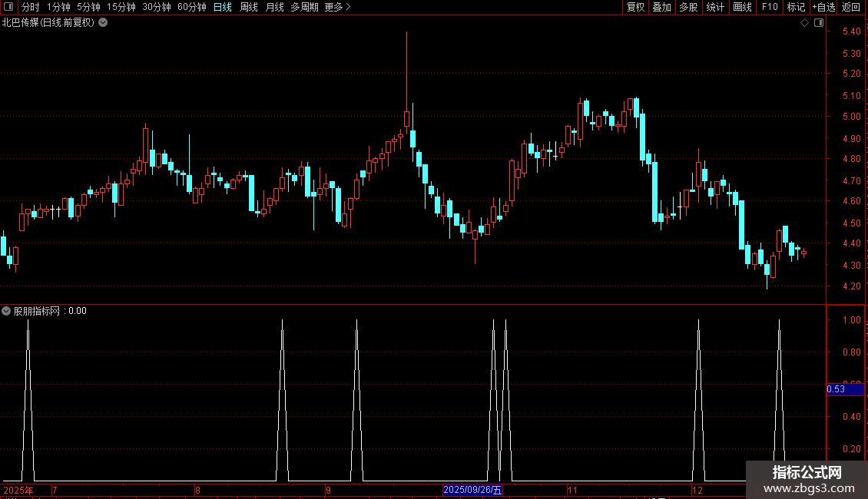Click the 2025/09/26/五 date marker
The width and height of the screenshot is (868, 499).
point(472,490)
